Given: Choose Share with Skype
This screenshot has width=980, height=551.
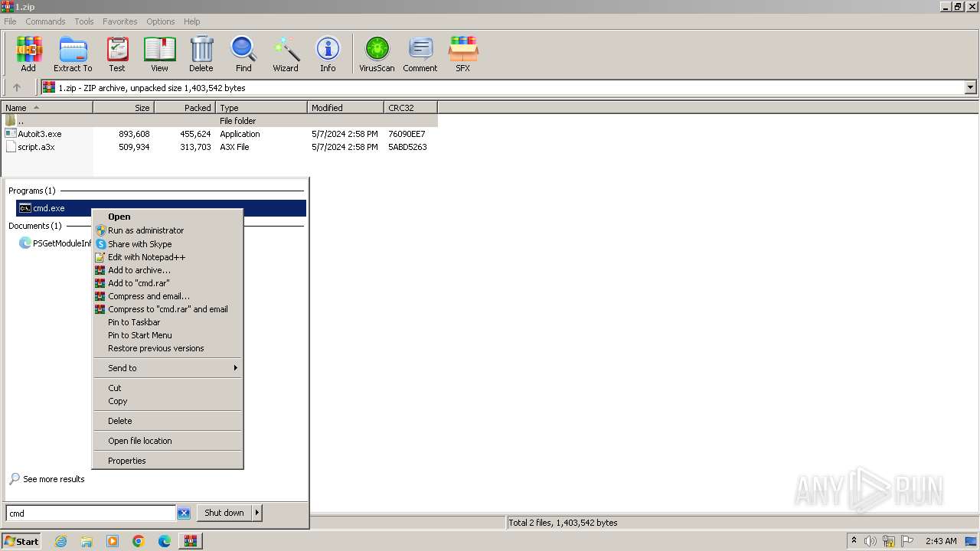Looking at the screenshot, I should (168, 244).
